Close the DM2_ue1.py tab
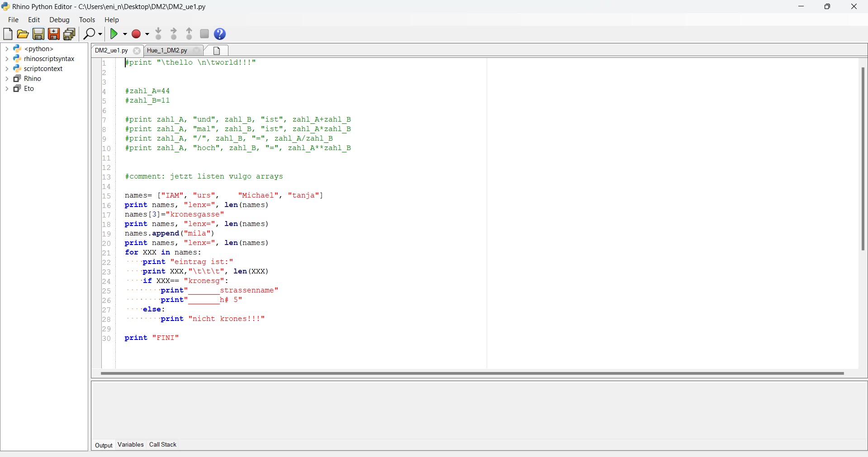The image size is (868, 457). [x=137, y=51]
